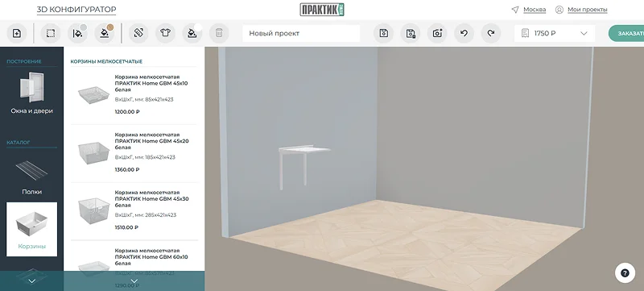Click the ruler measurement tool icon
644x291 pixels.
pyautogui.click(x=138, y=33)
